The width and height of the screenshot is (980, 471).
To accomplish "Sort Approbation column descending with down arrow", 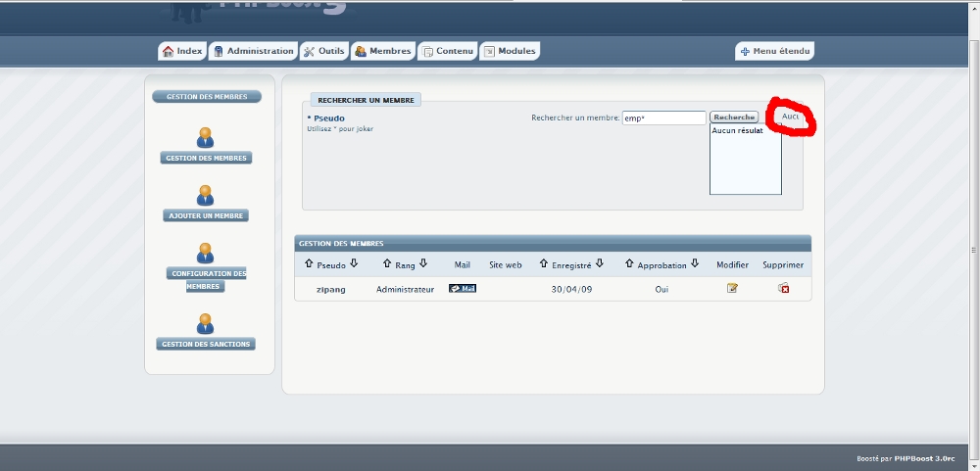I will 695,263.
